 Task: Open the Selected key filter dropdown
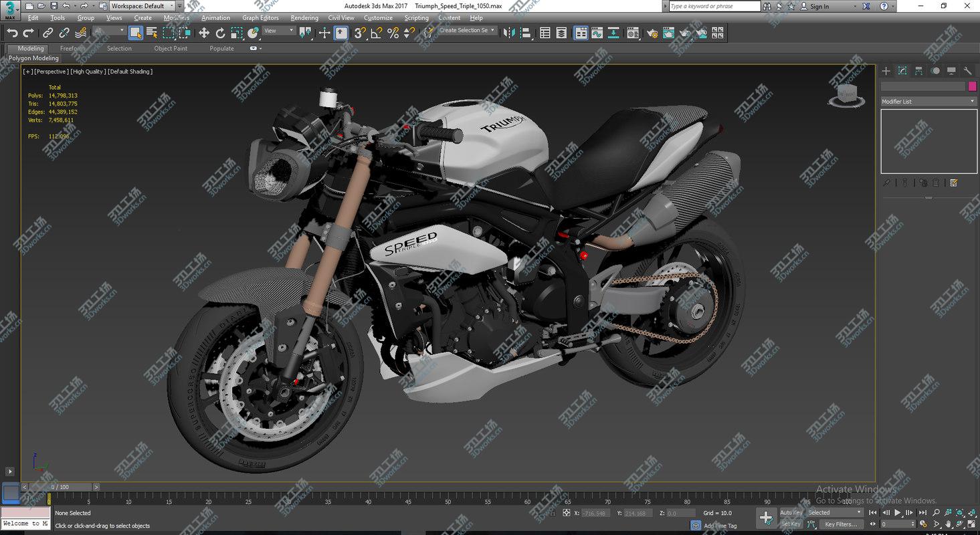coord(835,512)
